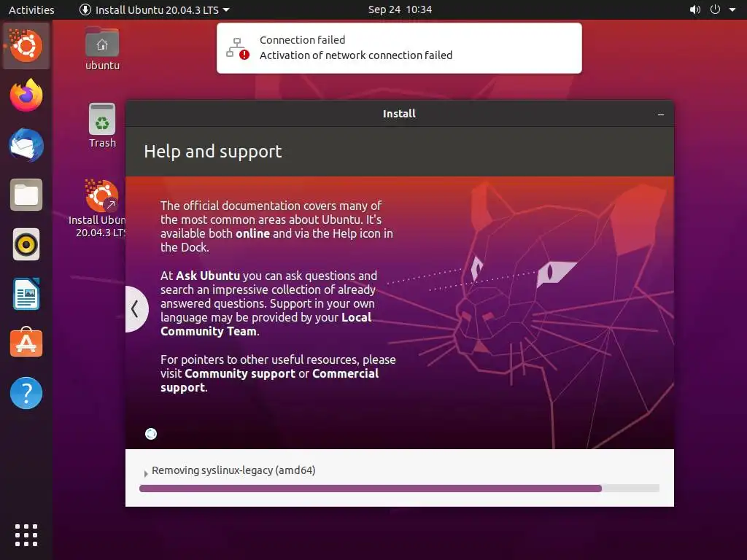This screenshot has height=560, width=747.
Task: Open the clock showing Sep 24 10:34
Action: 400,9
